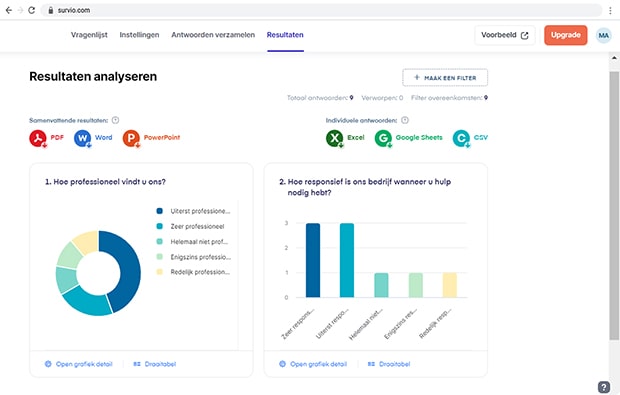Download summary results as Word icon

[82, 138]
